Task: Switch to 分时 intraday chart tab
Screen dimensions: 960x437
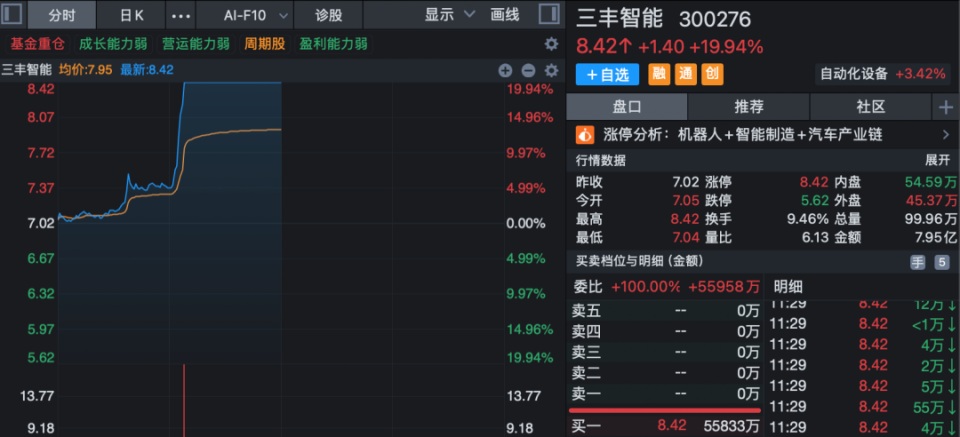Action: pos(61,15)
